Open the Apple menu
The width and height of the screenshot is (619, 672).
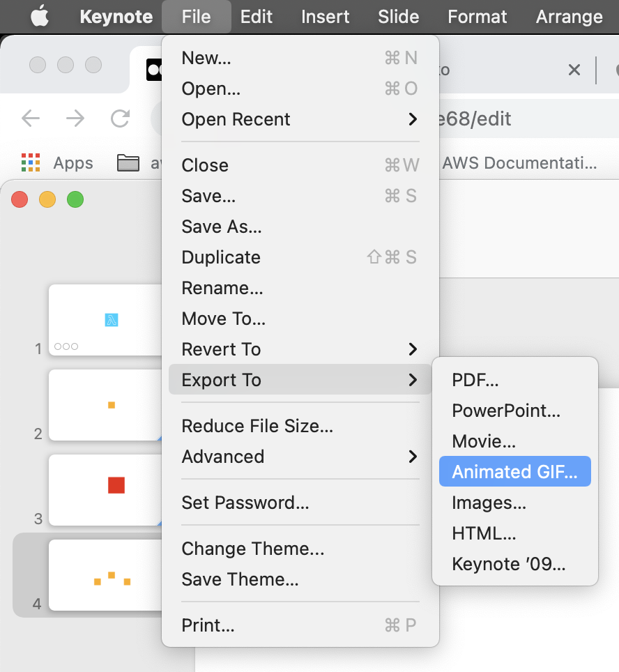(x=40, y=17)
